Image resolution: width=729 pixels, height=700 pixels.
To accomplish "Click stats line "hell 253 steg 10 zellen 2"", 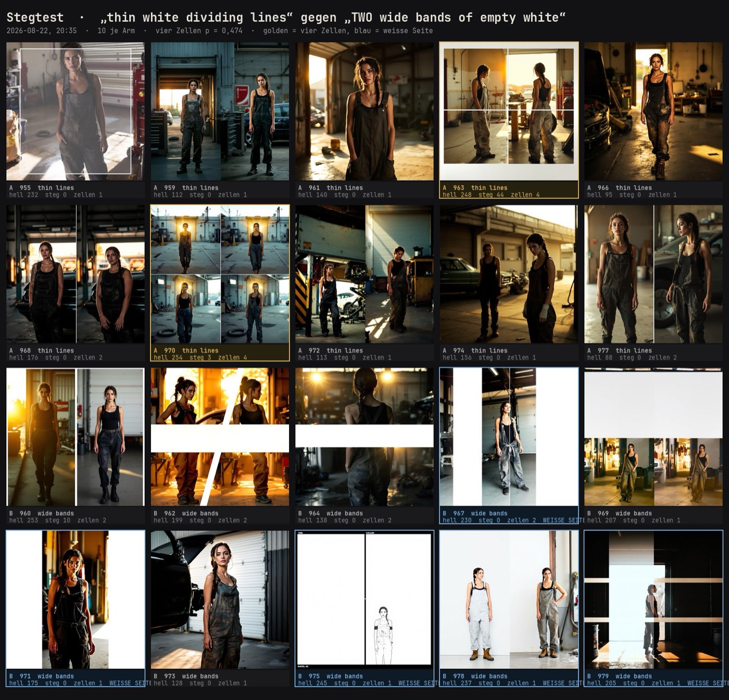I will point(58,520).
